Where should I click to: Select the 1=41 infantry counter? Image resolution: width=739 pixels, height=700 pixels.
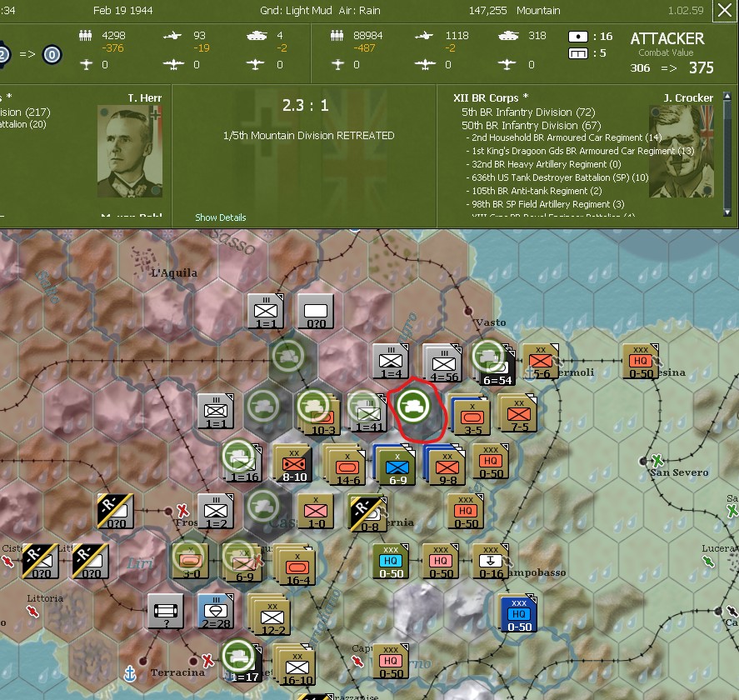click(x=369, y=414)
